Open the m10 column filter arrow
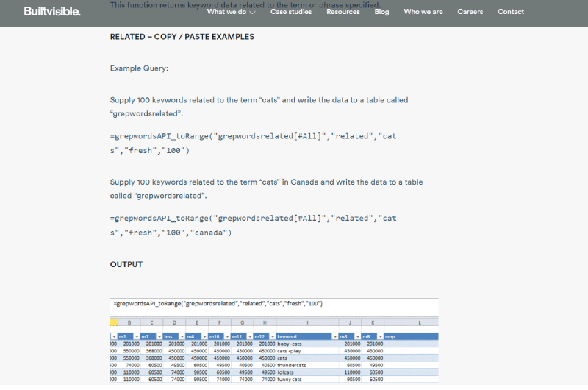Viewport: 588px width, 390px height. coord(227,337)
